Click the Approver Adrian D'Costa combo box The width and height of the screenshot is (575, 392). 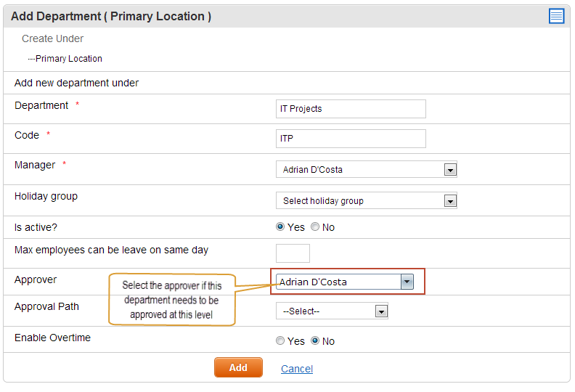[345, 282]
